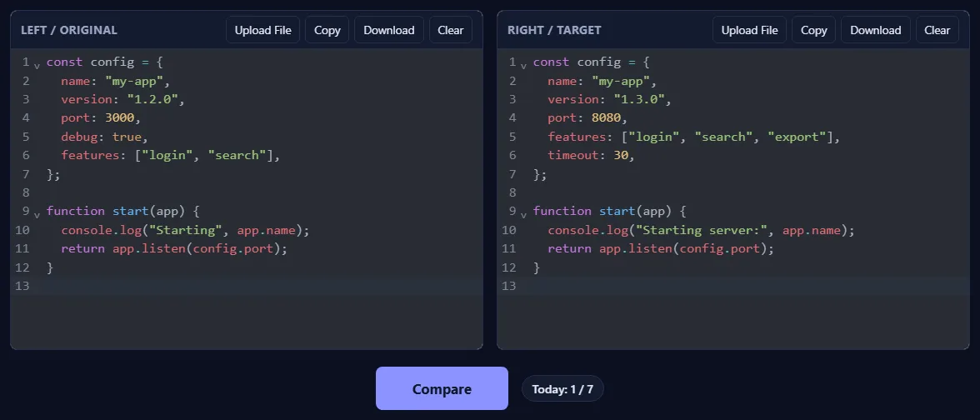Click the "my-app" string in left editor
Image resolution: width=980 pixels, height=420 pixels.
[134, 81]
